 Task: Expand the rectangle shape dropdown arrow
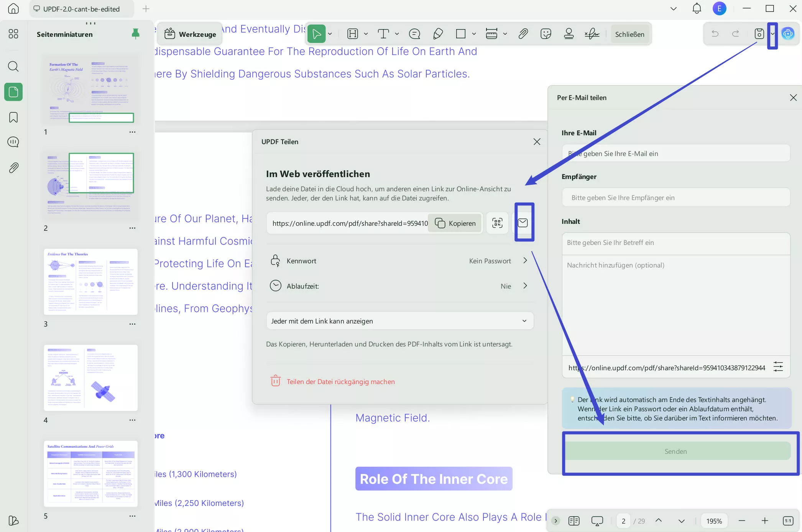(474, 34)
